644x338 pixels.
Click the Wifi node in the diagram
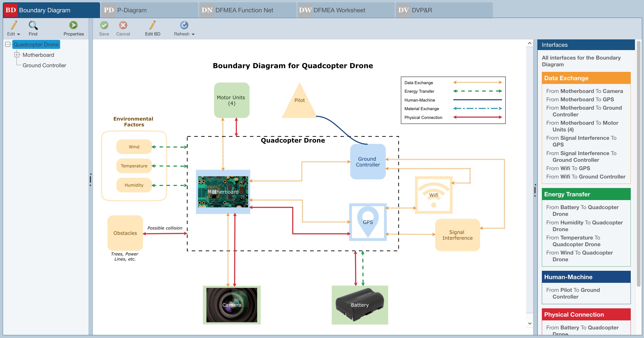(434, 195)
